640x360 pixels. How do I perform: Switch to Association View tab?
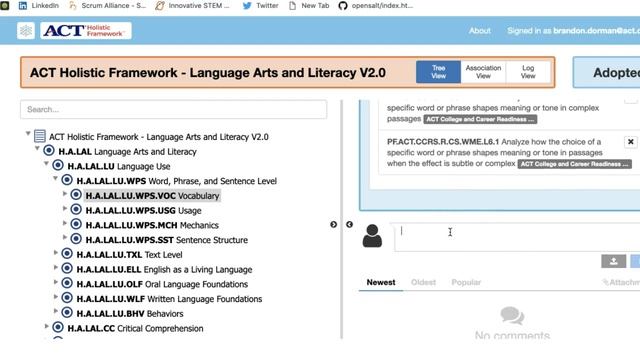(x=483, y=72)
